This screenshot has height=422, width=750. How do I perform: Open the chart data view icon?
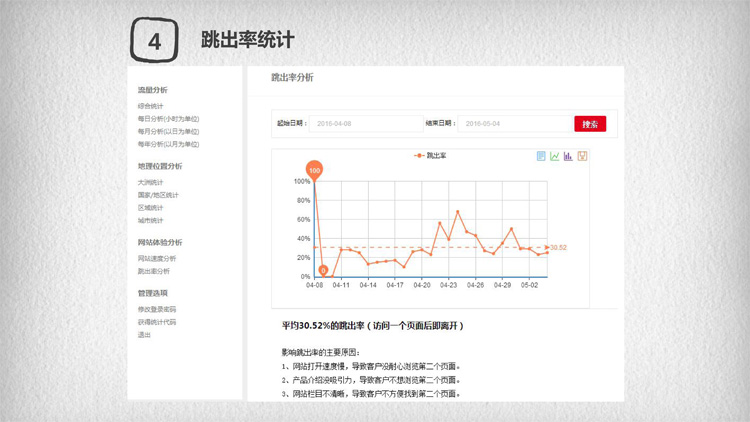(x=542, y=156)
